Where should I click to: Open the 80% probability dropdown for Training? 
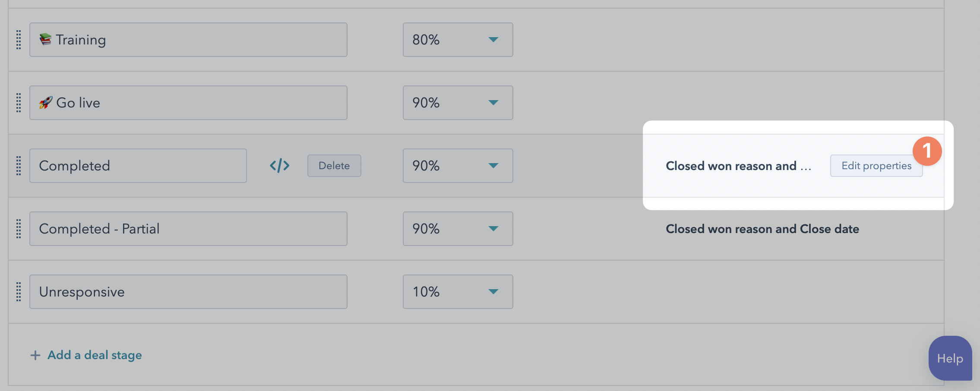(x=458, y=40)
